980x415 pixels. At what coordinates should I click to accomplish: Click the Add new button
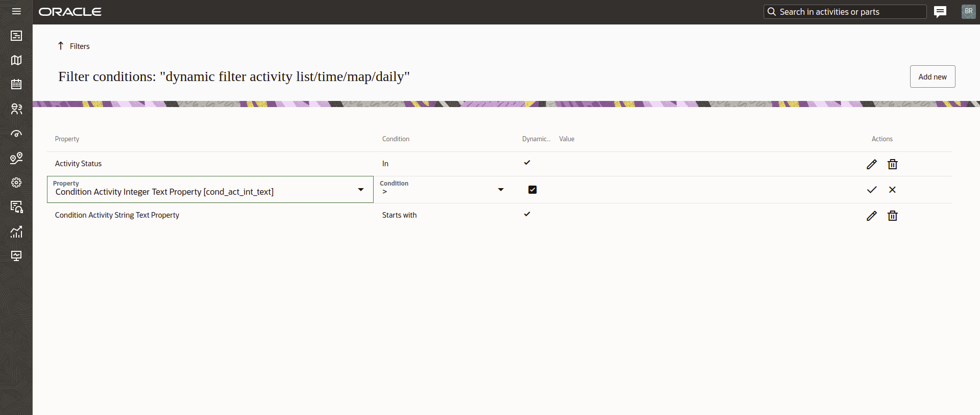click(932, 76)
